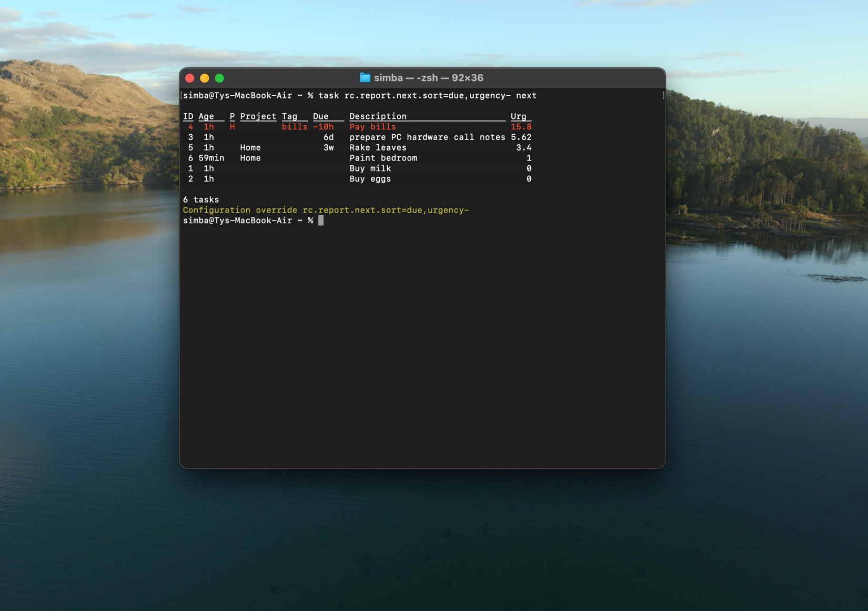Image resolution: width=868 pixels, height=611 pixels.
Task: Click the '6 tasks' summary text
Action: point(200,199)
